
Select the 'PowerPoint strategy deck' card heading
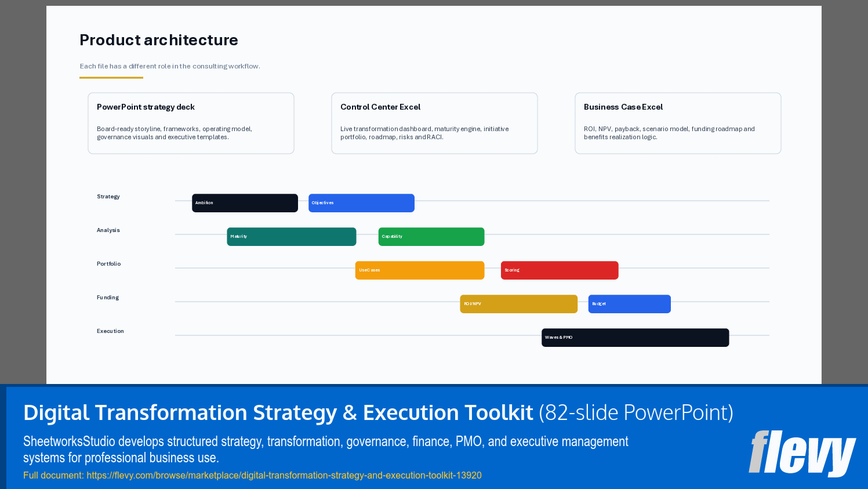pos(146,107)
